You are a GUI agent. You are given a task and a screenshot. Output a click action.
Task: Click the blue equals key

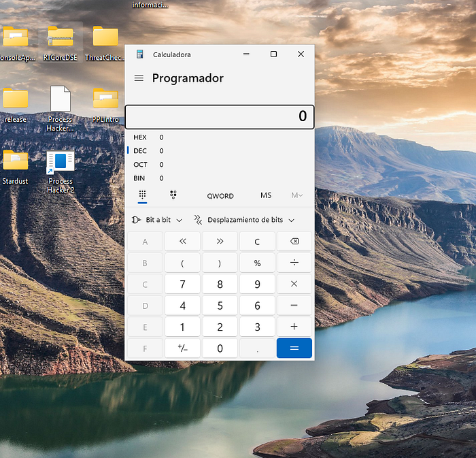pyautogui.click(x=294, y=348)
